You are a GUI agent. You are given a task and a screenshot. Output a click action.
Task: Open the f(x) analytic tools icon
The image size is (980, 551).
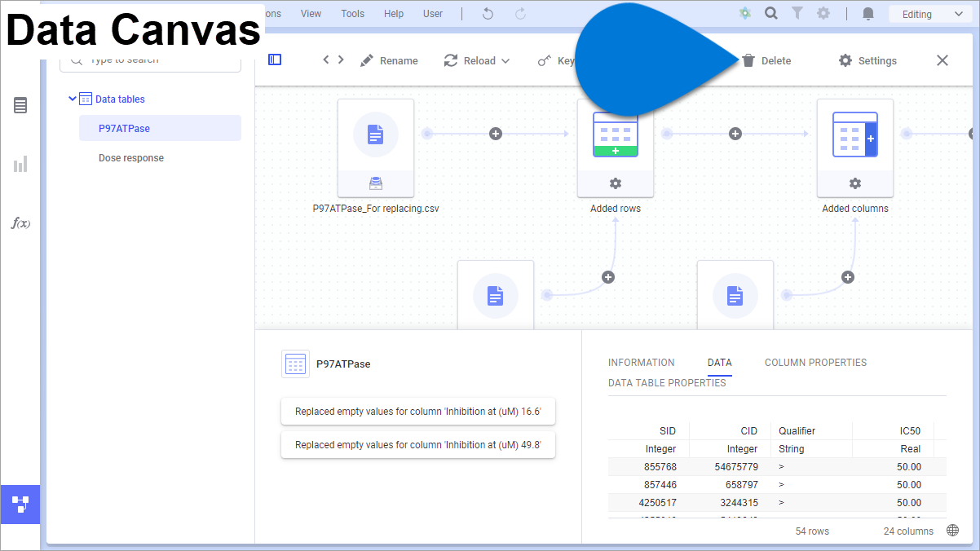(20, 223)
